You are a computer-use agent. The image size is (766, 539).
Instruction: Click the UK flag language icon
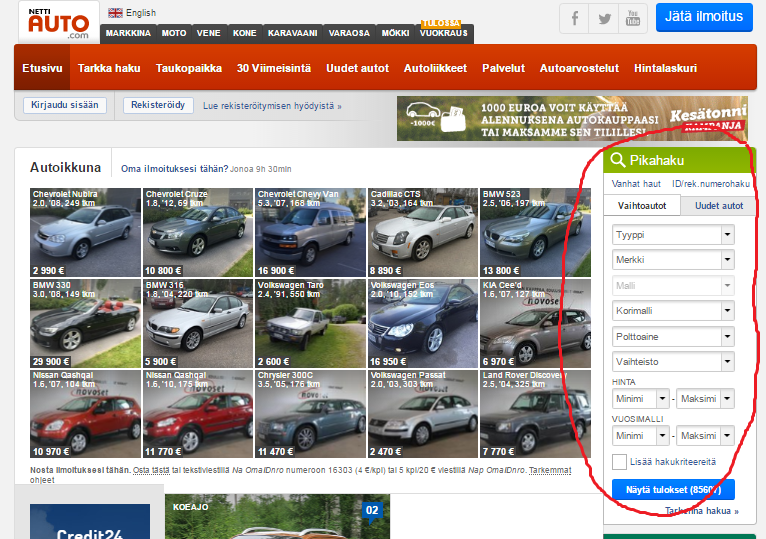tap(115, 13)
